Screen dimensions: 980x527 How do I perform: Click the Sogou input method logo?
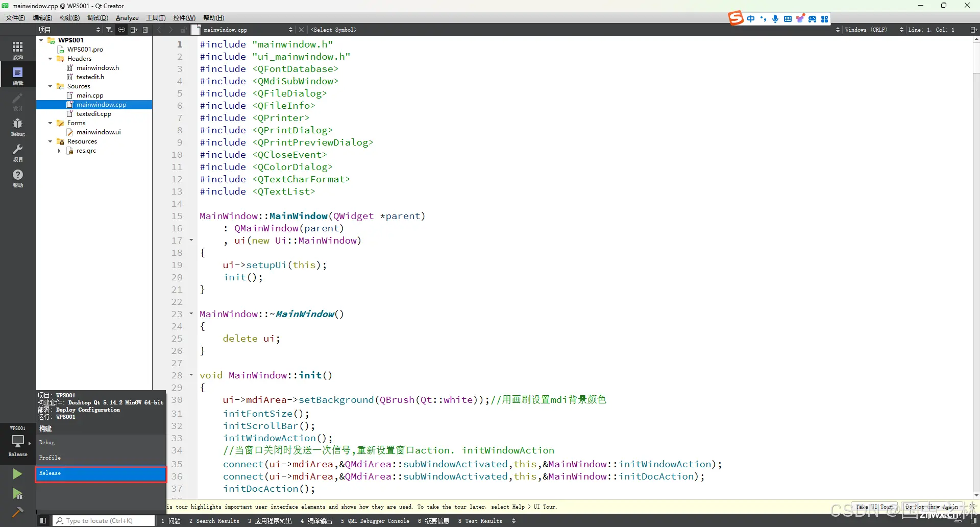pos(736,18)
